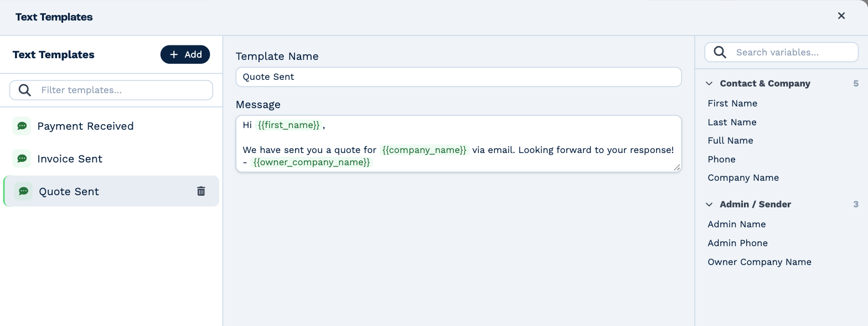Insert the Admin Name variable
The height and width of the screenshot is (326, 868).
click(736, 224)
